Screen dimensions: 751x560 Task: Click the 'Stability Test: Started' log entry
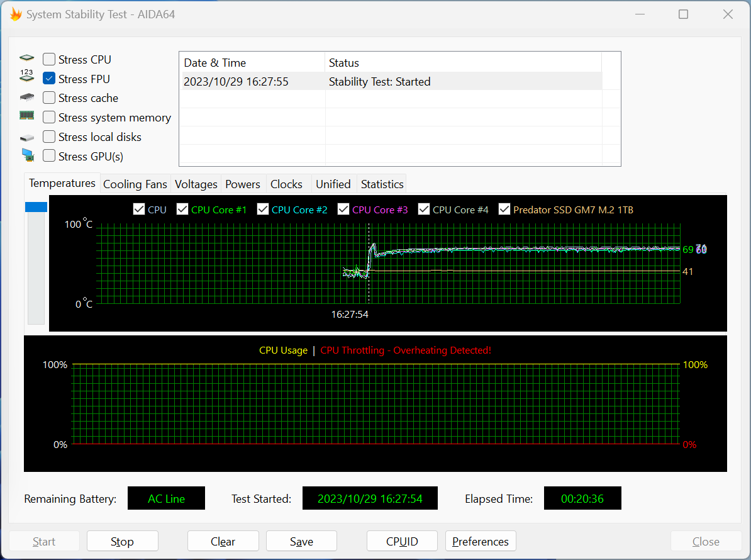(379, 82)
